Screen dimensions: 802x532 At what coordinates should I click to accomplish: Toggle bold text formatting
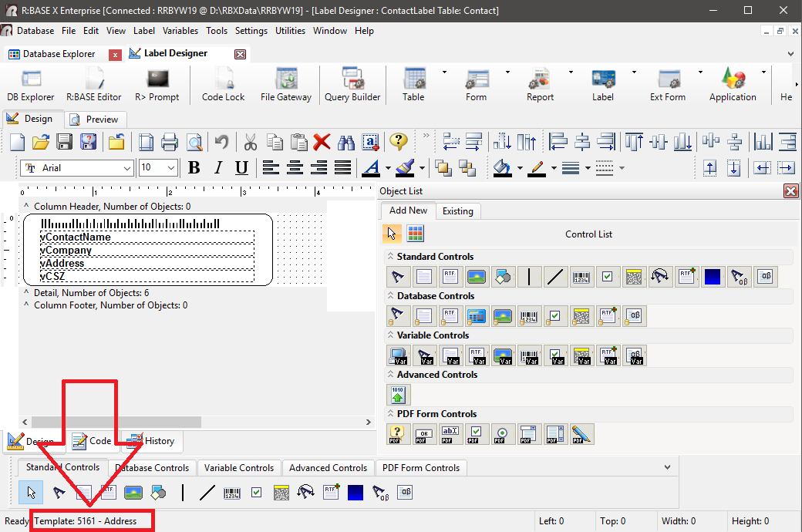[x=194, y=168]
